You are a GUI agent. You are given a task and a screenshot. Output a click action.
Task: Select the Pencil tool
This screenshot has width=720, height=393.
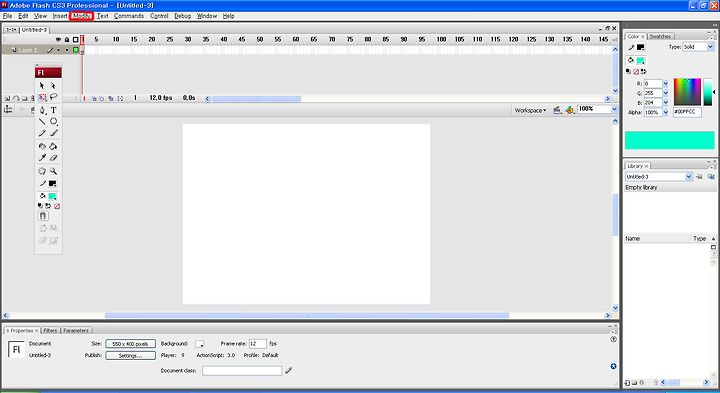click(x=42, y=133)
